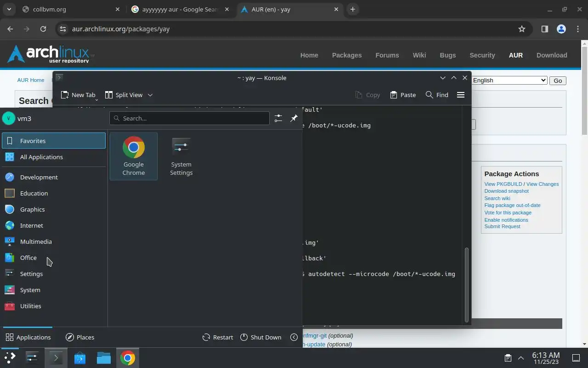Open the System category
This screenshot has width=588, height=368.
[x=54, y=290]
